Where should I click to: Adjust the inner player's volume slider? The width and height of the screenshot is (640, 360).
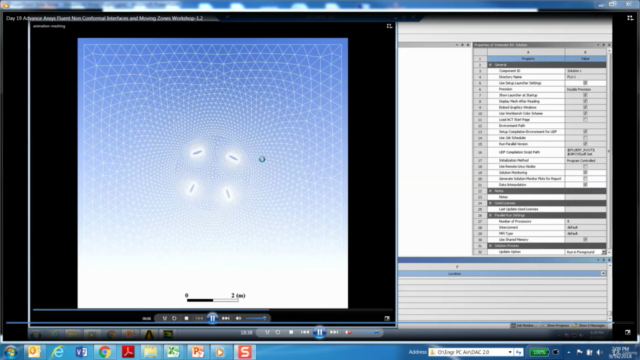(256, 318)
